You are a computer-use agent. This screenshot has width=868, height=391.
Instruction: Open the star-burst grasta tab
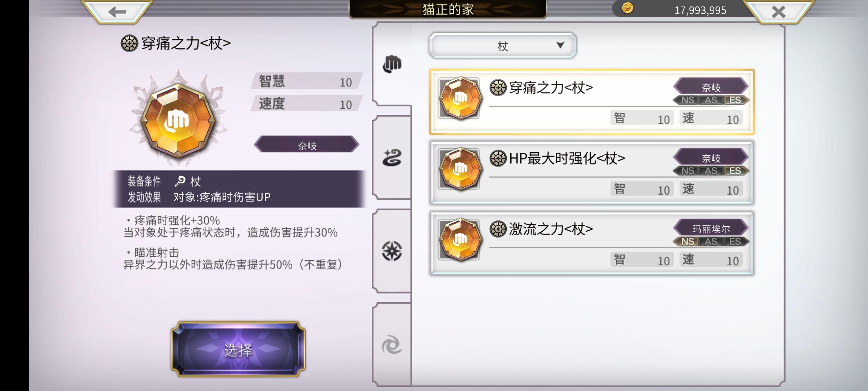(392, 251)
